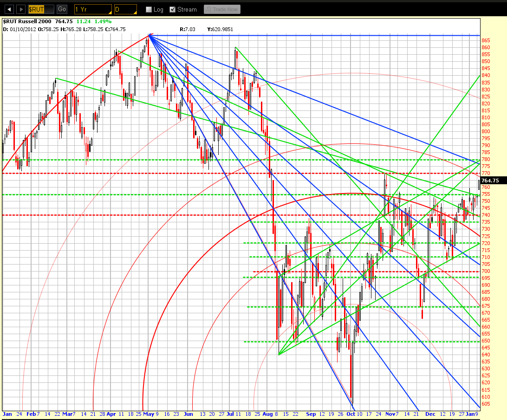Enable the Log scale checkbox
Viewport: 507px width, 420px height.
[149, 10]
